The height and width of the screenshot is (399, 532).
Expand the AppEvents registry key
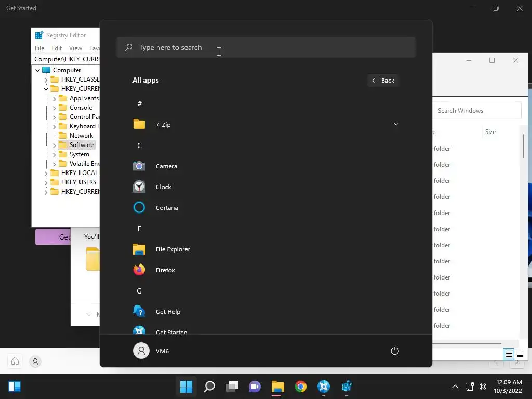pyautogui.click(x=54, y=98)
